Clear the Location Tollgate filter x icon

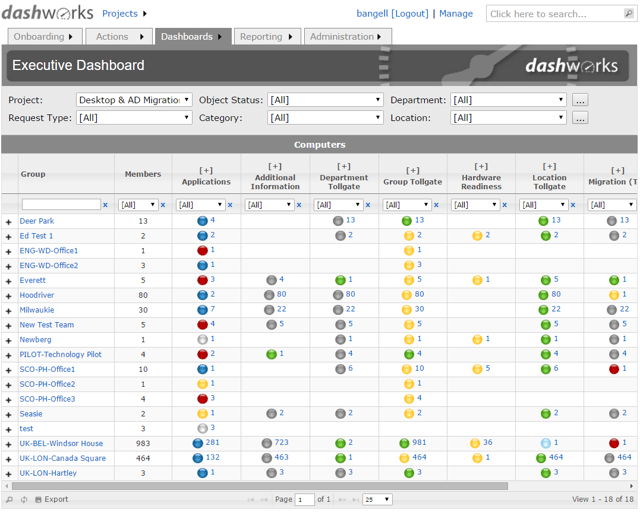click(x=573, y=205)
